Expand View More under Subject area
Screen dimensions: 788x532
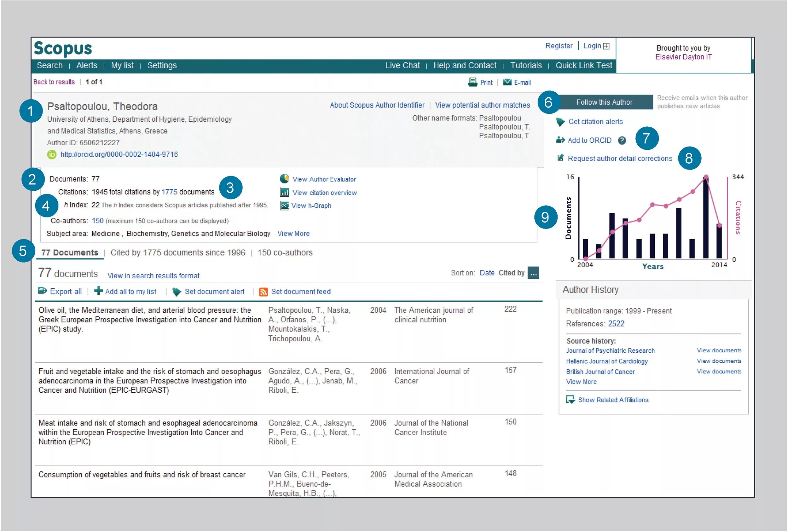[293, 233]
